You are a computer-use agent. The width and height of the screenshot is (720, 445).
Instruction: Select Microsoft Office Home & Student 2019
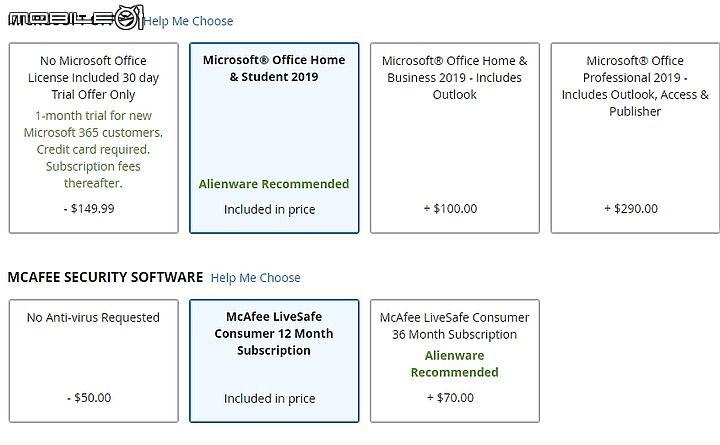pos(274,138)
